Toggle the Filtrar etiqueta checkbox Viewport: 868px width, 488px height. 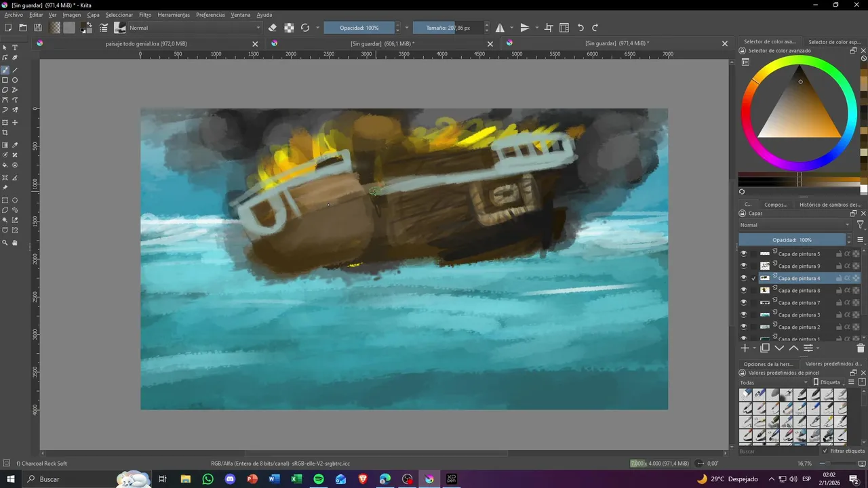[x=825, y=451]
